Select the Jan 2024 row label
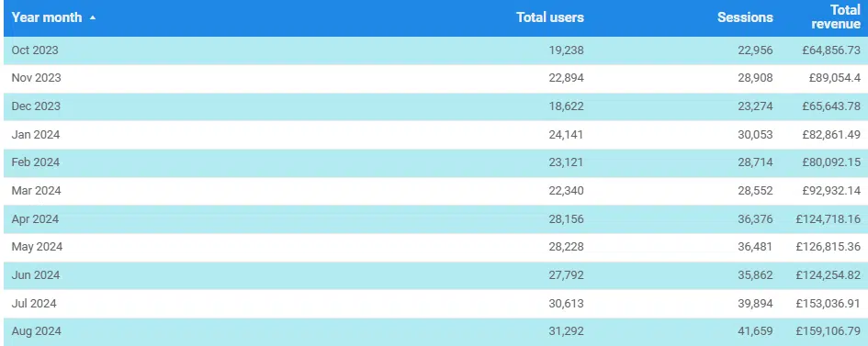This screenshot has height=346, width=868. click(x=36, y=135)
